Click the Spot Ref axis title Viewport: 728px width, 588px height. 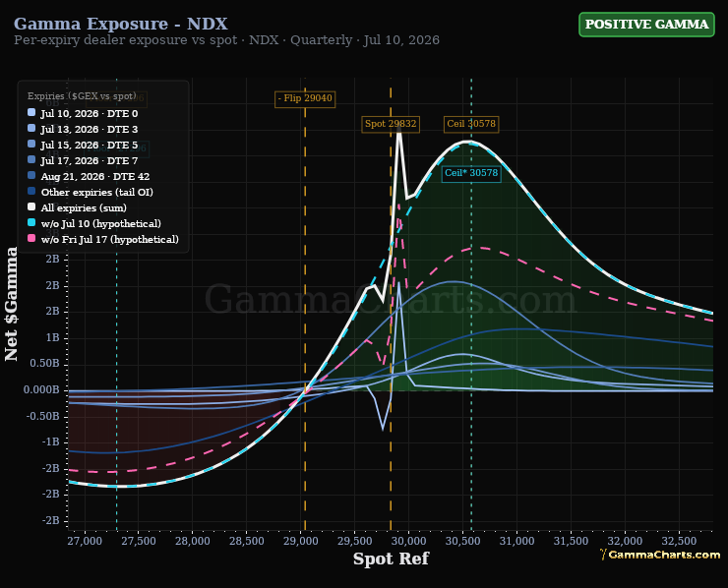click(x=391, y=559)
